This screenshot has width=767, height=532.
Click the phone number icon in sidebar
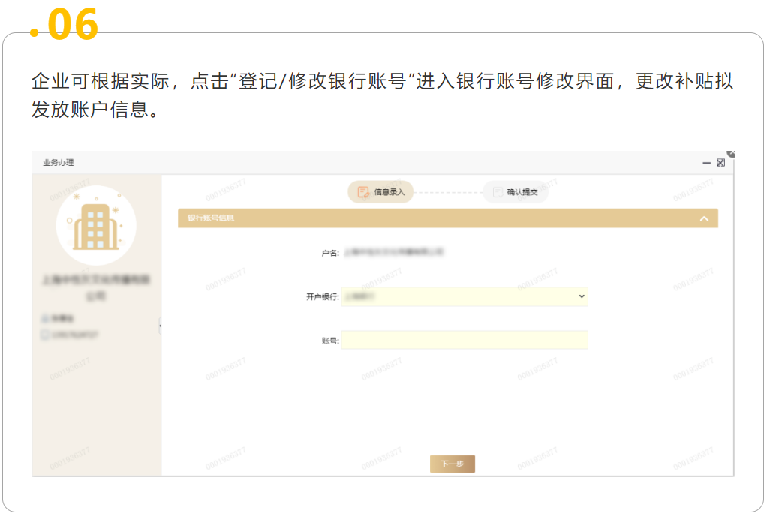(45, 335)
